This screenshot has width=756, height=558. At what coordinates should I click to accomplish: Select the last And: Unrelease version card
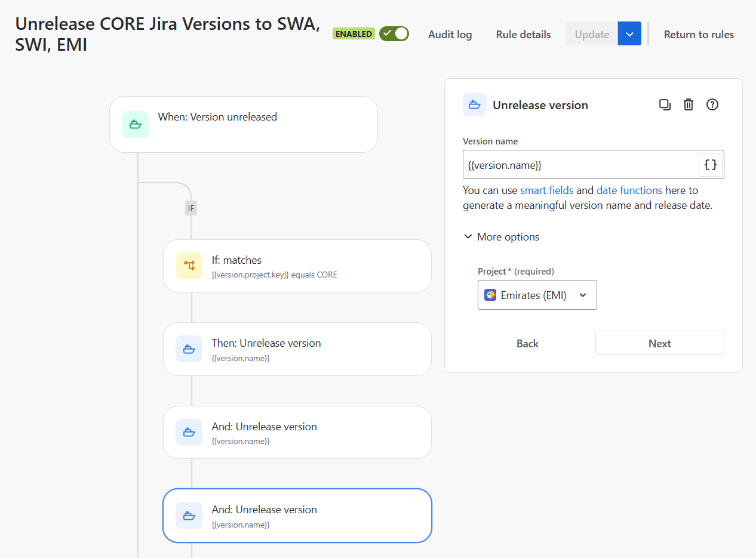(297, 515)
